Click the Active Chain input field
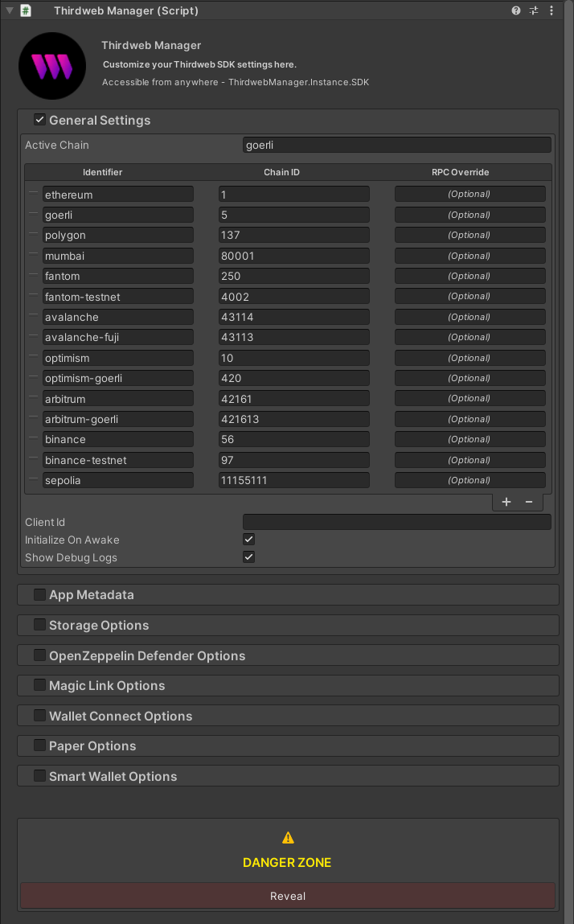Image resolution: width=574 pixels, height=924 pixels. pyautogui.click(x=396, y=145)
